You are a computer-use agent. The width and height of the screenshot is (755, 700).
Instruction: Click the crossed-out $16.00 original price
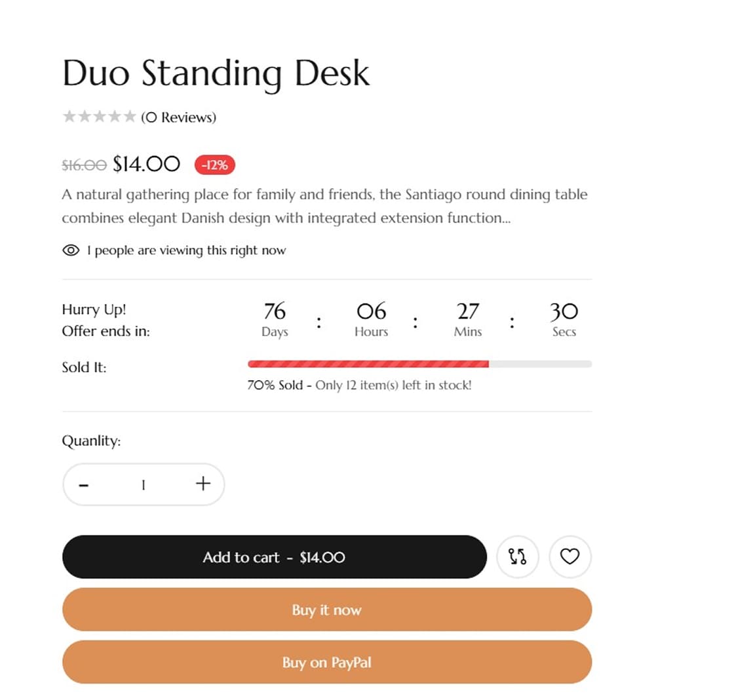(84, 165)
